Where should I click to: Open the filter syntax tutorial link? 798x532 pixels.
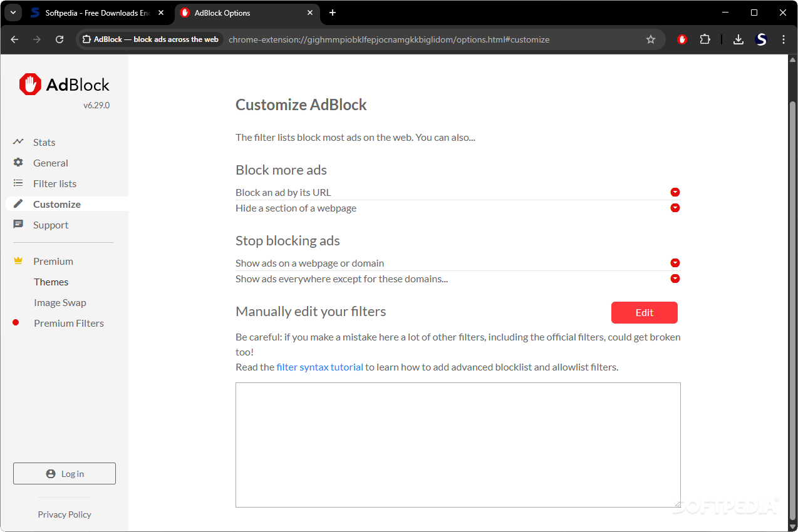(319, 367)
